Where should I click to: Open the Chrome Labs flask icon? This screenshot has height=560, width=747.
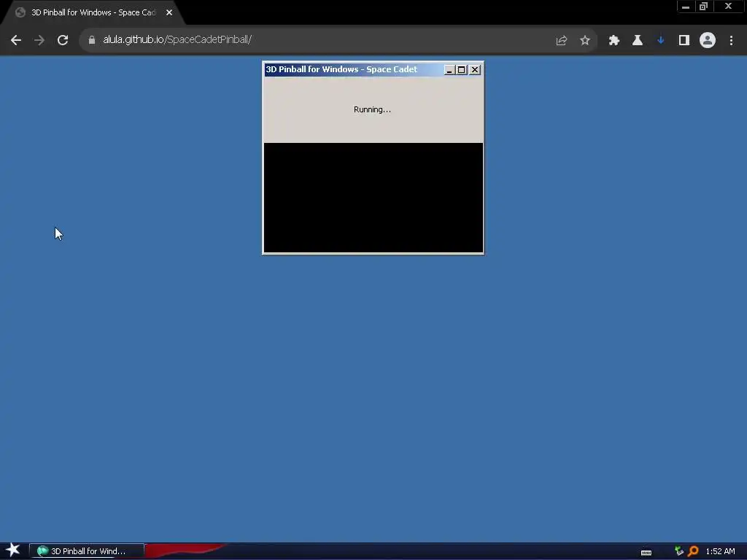(638, 41)
